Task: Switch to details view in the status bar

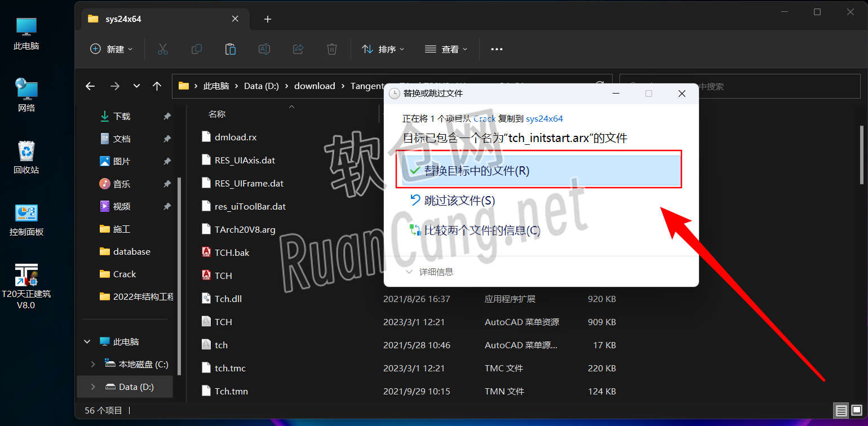Action: coord(841,410)
